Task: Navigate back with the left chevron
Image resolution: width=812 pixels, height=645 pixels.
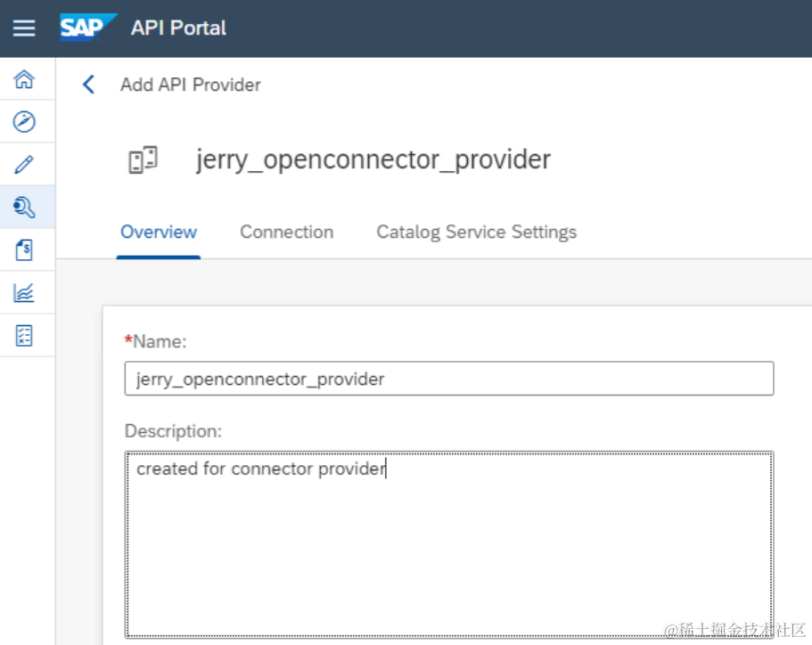Action: point(88,85)
